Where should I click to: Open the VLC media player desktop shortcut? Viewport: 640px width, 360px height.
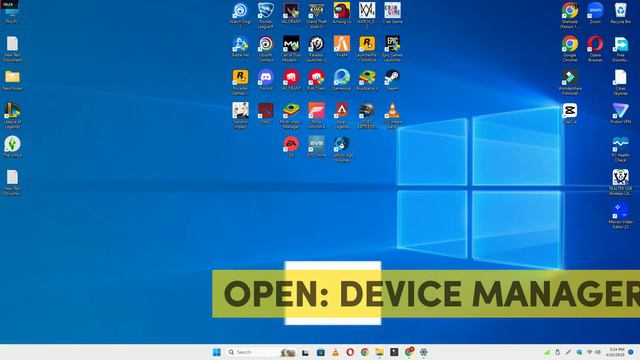[x=392, y=116]
